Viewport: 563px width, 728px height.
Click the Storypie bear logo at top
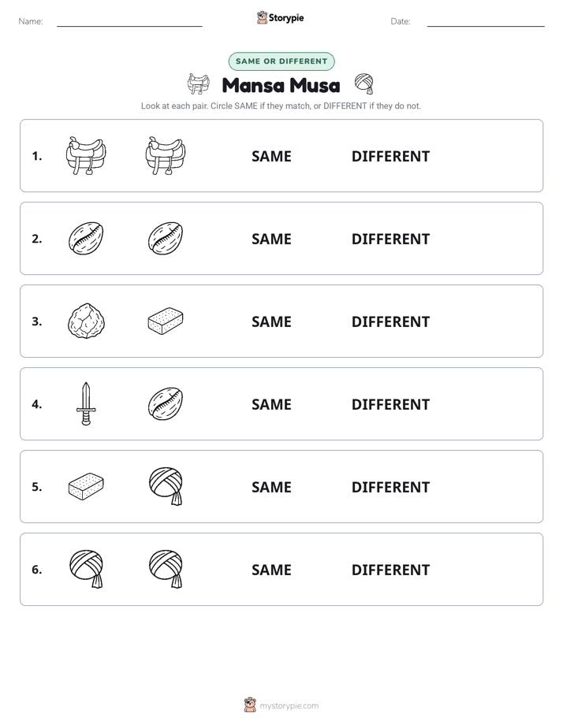pos(262,17)
